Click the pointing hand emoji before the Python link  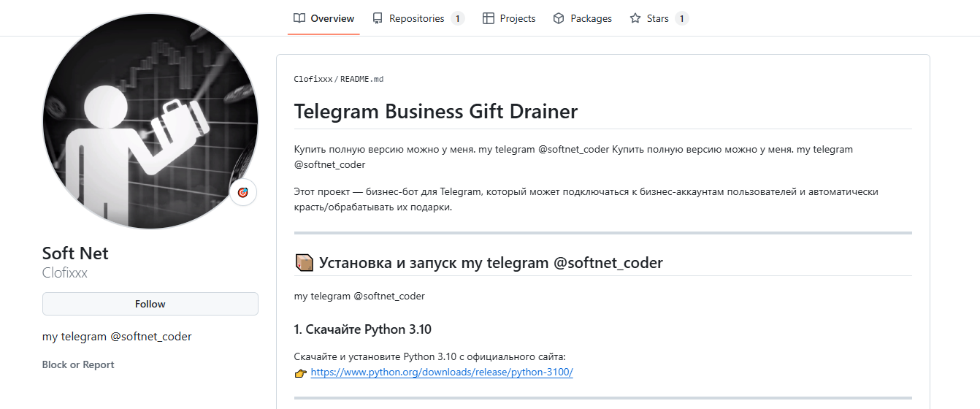click(x=300, y=372)
